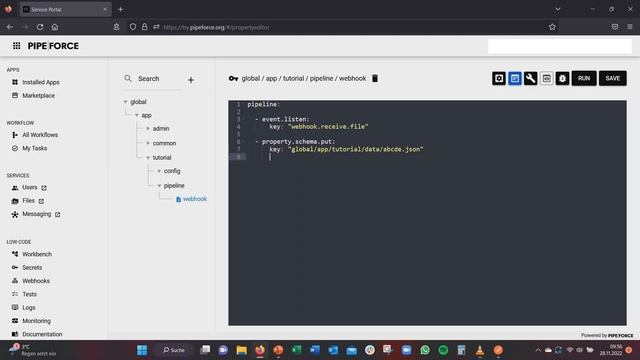Click the tree search magnifier icon
640x360 pixels.
pos(128,78)
